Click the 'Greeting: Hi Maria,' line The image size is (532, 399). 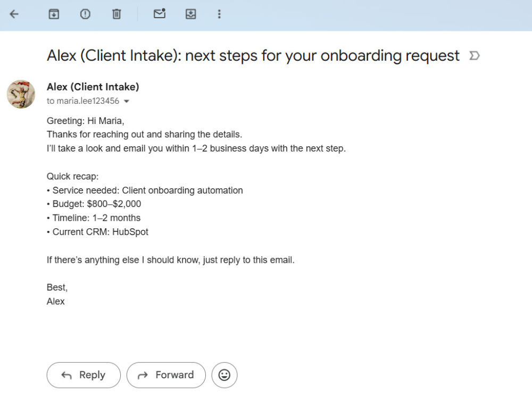[x=86, y=121]
